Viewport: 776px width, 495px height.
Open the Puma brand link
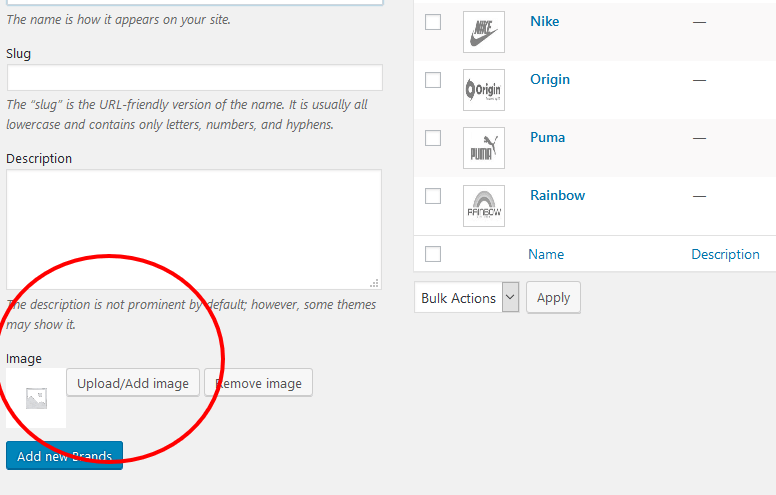click(x=547, y=137)
